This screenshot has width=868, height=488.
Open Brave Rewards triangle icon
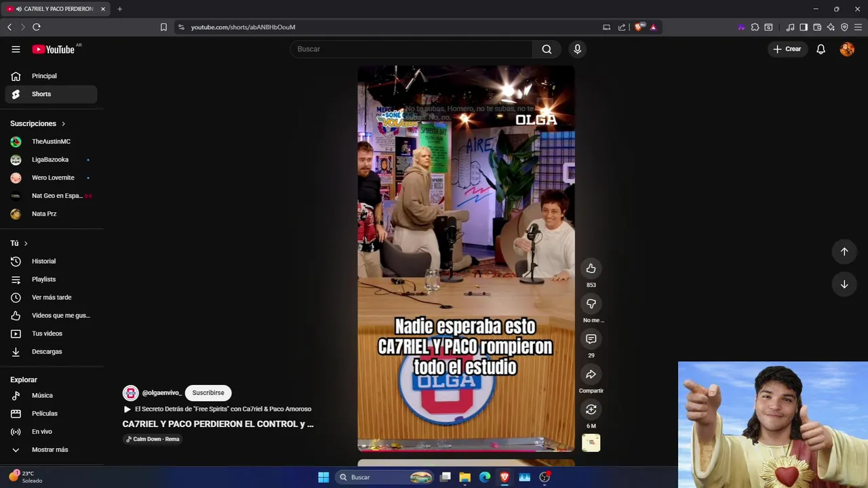[x=653, y=27]
